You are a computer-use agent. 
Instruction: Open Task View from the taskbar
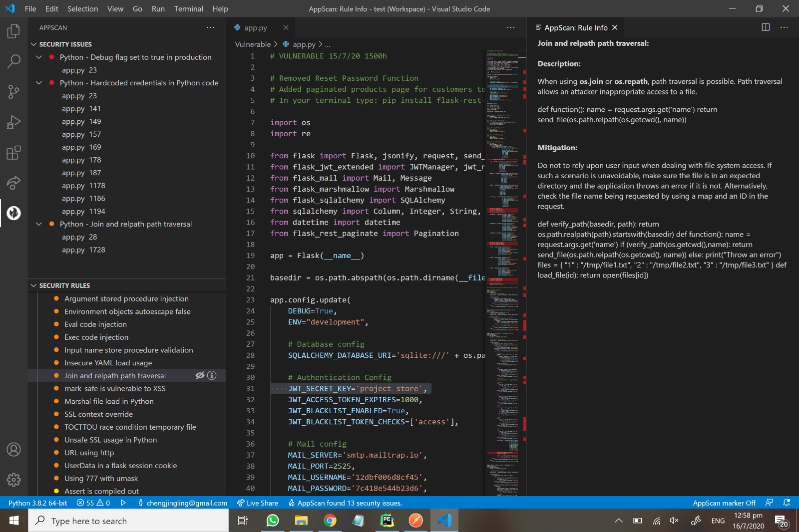click(x=243, y=521)
